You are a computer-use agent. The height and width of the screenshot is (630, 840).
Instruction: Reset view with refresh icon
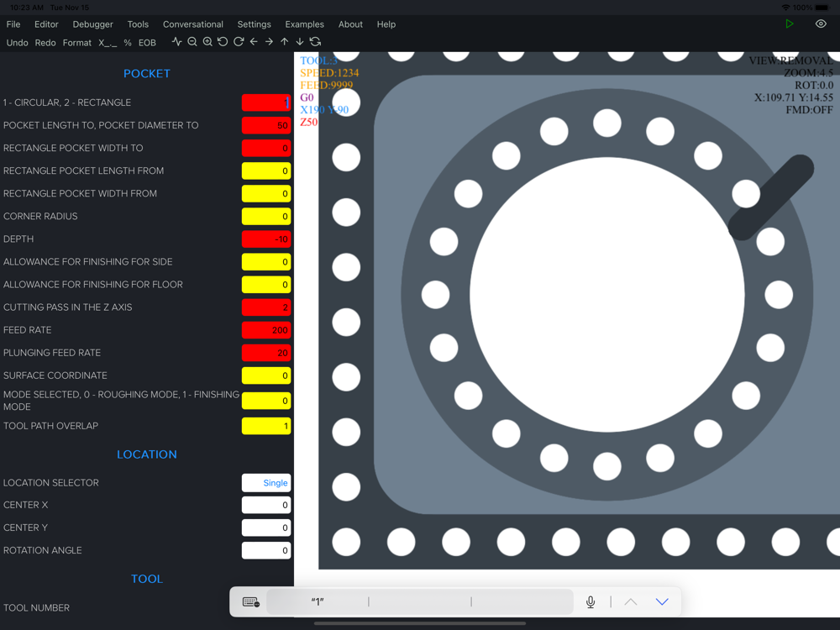[x=316, y=42]
